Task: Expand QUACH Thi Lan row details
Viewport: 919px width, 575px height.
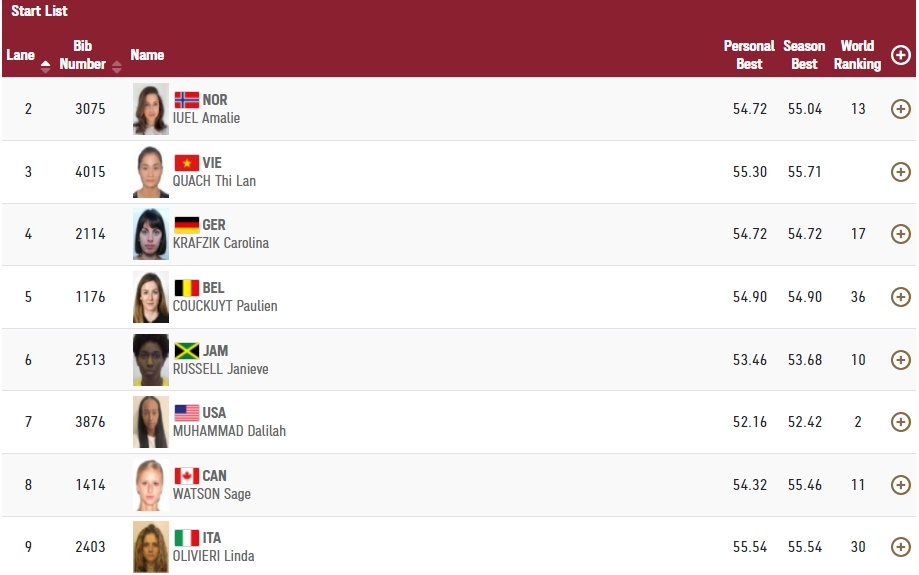Action: 900,172
